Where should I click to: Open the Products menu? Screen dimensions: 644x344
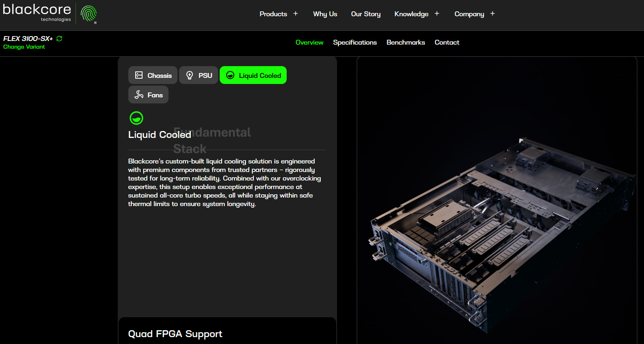pyautogui.click(x=273, y=14)
